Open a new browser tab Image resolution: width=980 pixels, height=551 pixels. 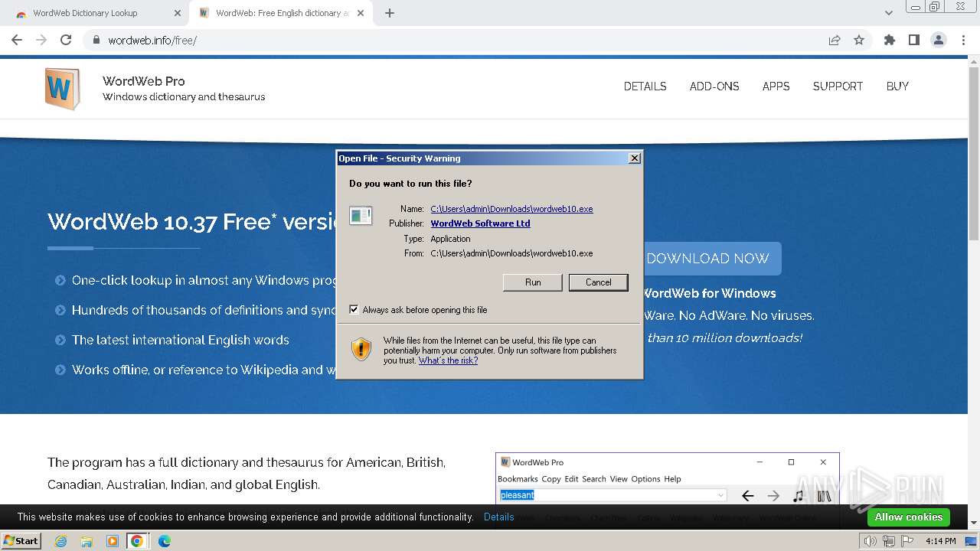point(390,13)
